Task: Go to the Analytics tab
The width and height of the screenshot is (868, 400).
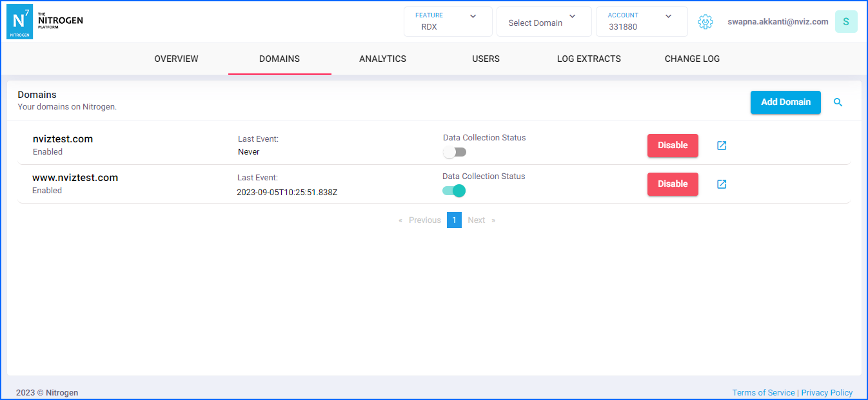Action: [x=382, y=59]
